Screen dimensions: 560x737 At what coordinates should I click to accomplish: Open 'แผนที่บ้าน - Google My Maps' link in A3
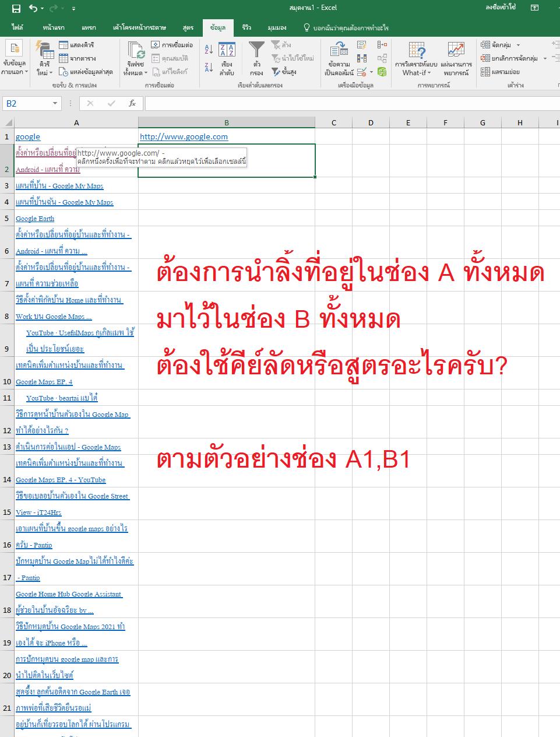[x=59, y=186]
